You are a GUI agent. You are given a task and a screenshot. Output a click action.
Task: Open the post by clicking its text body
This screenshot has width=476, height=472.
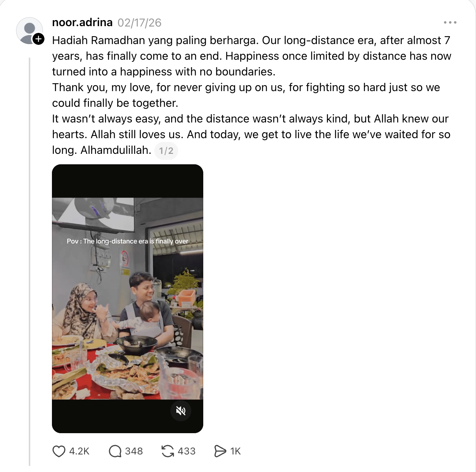(x=251, y=95)
